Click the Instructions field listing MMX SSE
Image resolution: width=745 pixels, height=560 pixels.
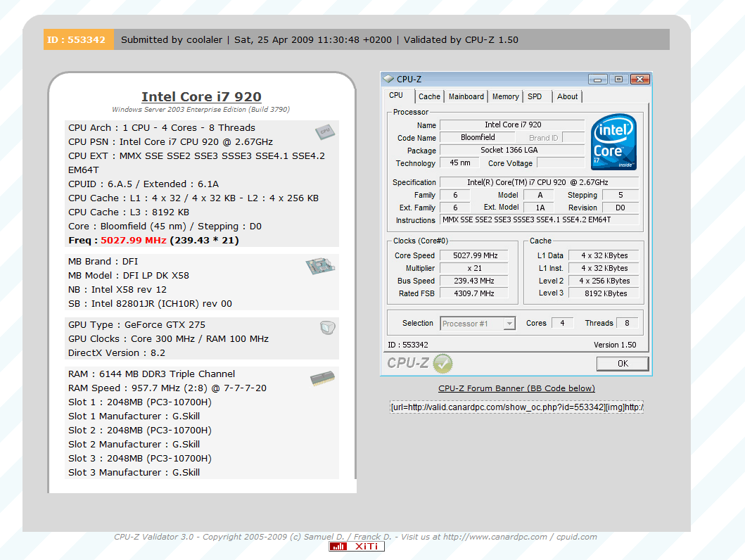click(x=540, y=220)
